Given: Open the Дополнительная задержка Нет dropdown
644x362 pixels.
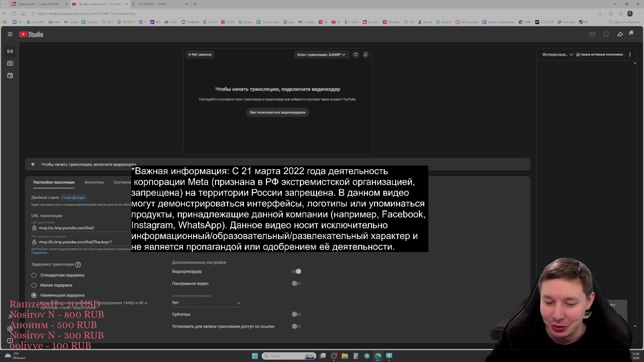Looking at the screenshot, I should 206,303.
